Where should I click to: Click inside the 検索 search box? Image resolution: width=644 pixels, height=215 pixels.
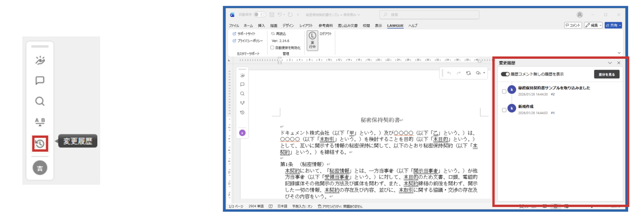[x=429, y=15]
